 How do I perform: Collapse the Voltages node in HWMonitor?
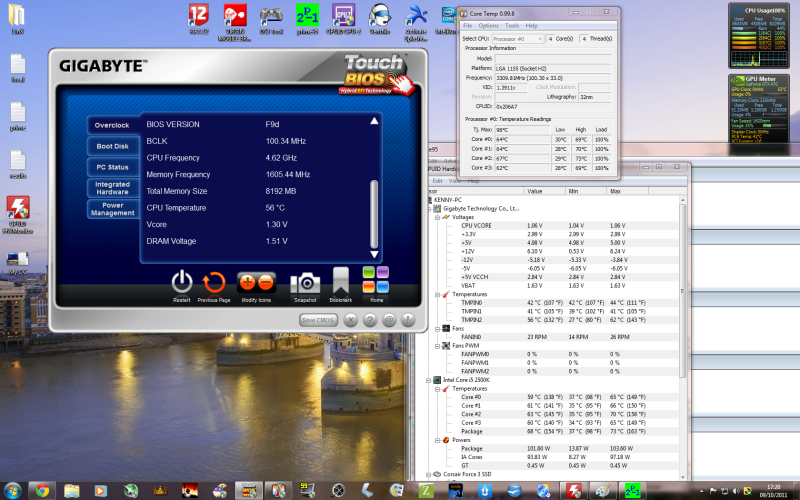click(x=437, y=217)
